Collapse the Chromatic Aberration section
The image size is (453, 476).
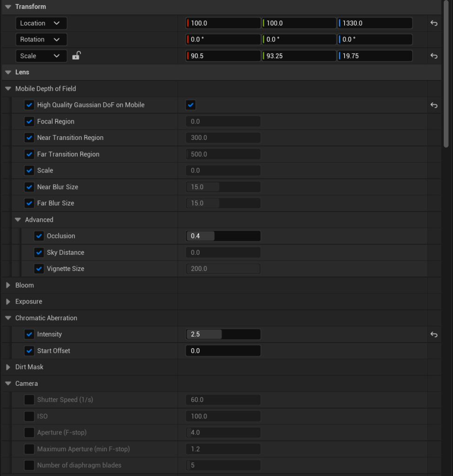(x=8, y=318)
